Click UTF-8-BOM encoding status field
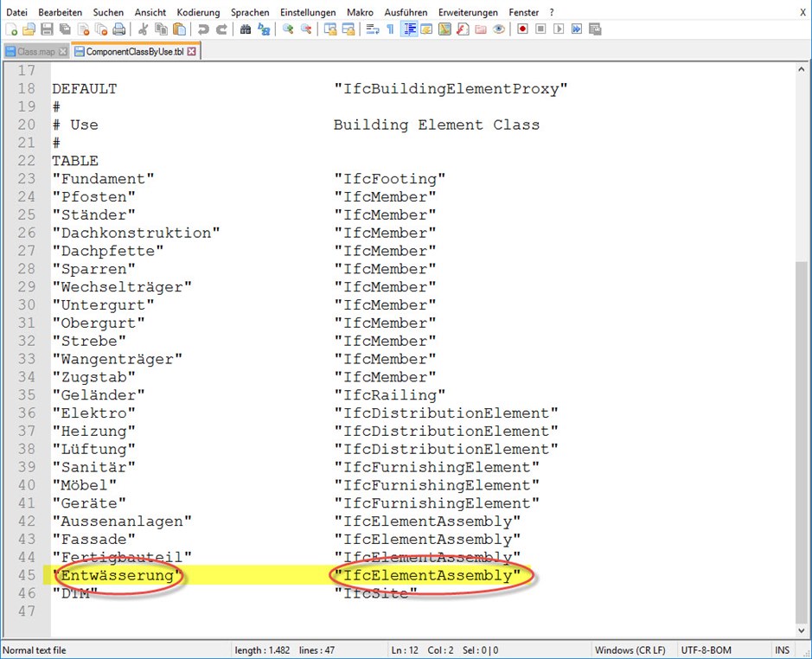812x659 pixels. 706,649
